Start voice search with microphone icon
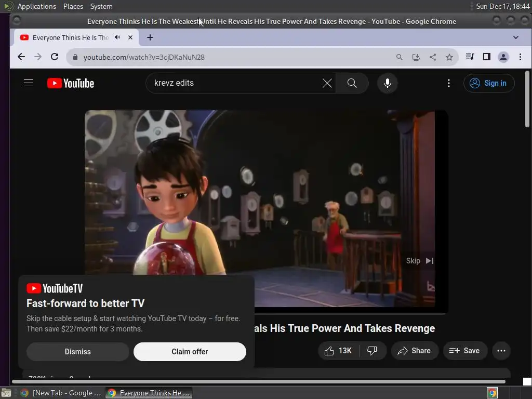Image resolution: width=532 pixels, height=399 pixels. [387, 83]
